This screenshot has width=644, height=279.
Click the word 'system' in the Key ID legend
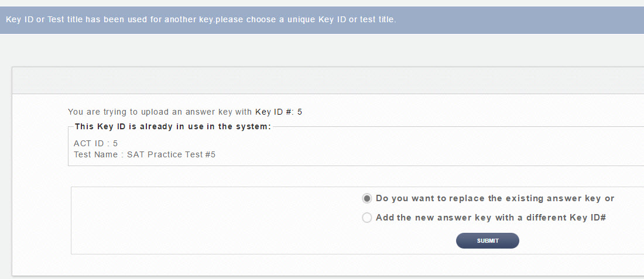click(254, 126)
